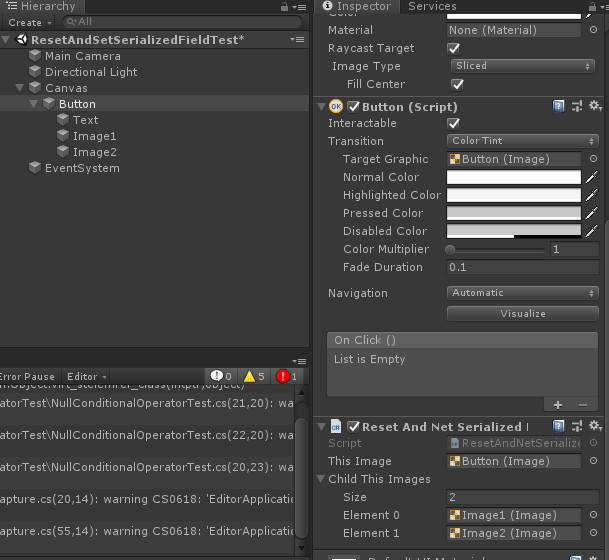
Task: Open object picker for Element 1
Action: (x=593, y=533)
